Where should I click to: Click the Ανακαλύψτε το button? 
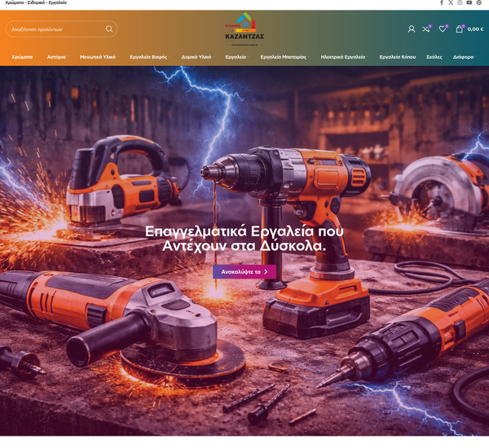click(x=244, y=271)
